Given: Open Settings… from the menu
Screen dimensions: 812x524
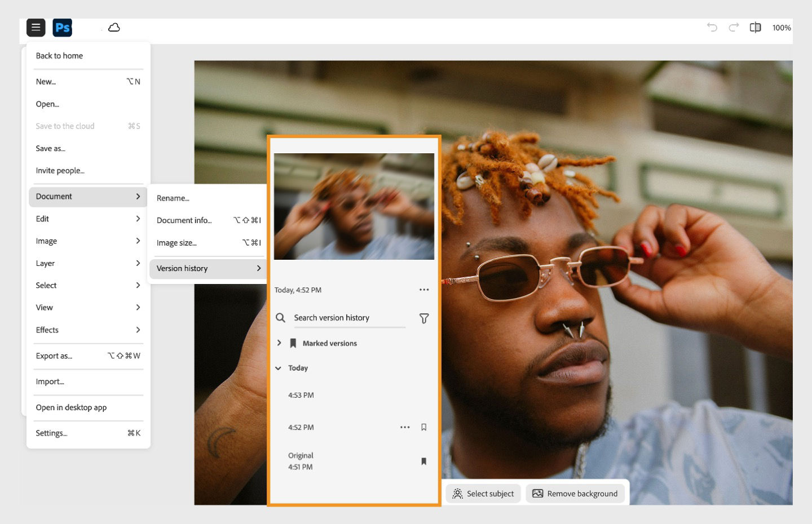Looking at the screenshot, I should [x=89, y=433].
